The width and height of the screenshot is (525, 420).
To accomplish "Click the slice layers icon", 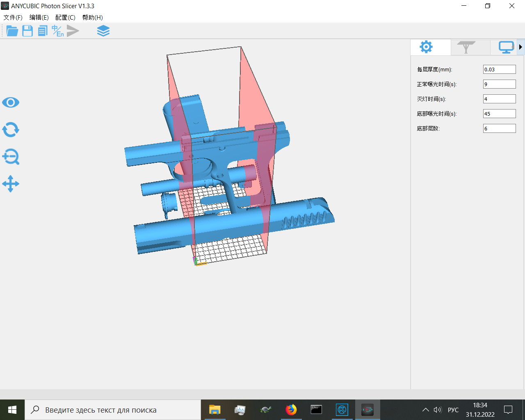I will (x=103, y=31).
